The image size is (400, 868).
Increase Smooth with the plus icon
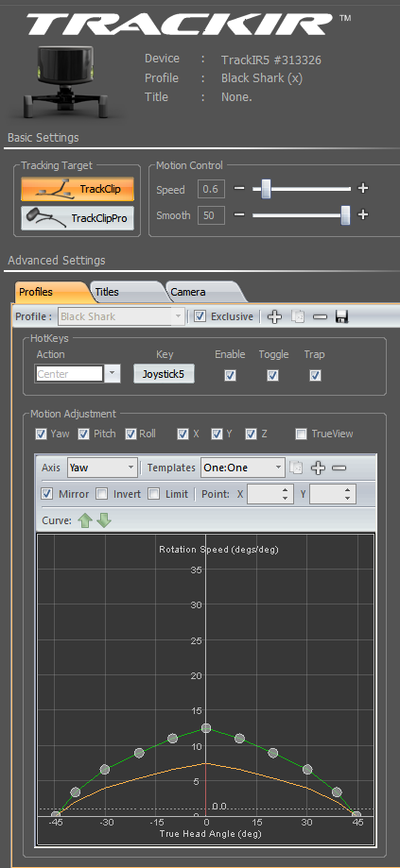click(363, 214)
